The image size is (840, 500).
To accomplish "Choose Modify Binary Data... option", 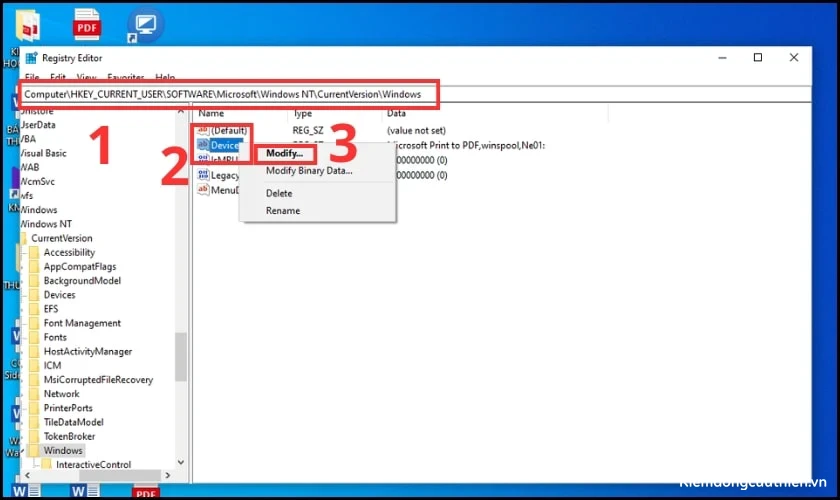I will click(x=309, y=171).
